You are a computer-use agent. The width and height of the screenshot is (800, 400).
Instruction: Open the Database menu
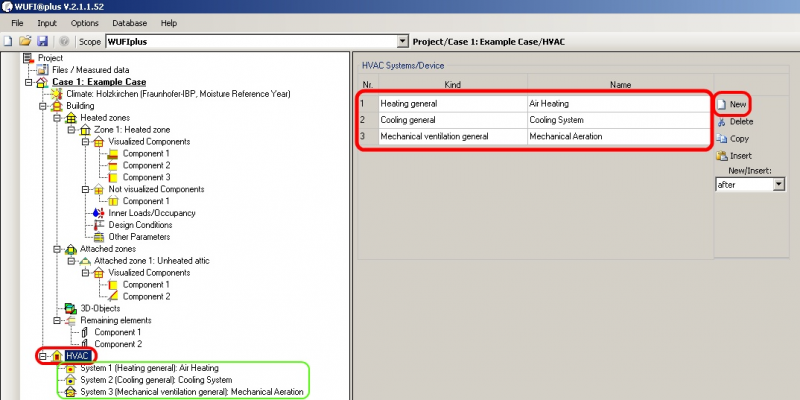pos(128,22)
